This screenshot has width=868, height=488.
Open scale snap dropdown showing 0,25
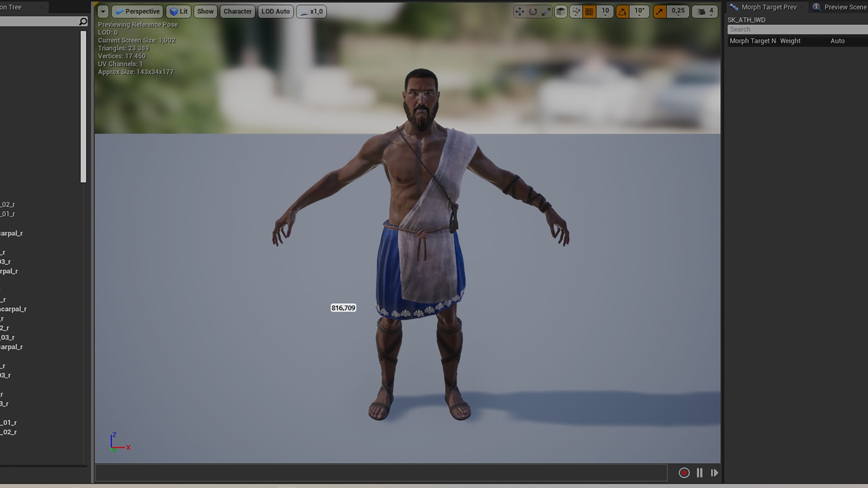point(678,12)
